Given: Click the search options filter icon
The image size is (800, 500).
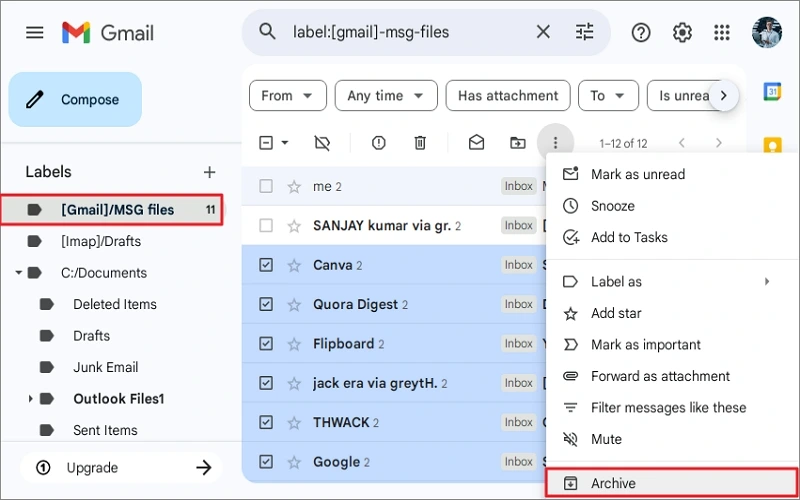Looking at the screenshot, I should coord(585,32).
